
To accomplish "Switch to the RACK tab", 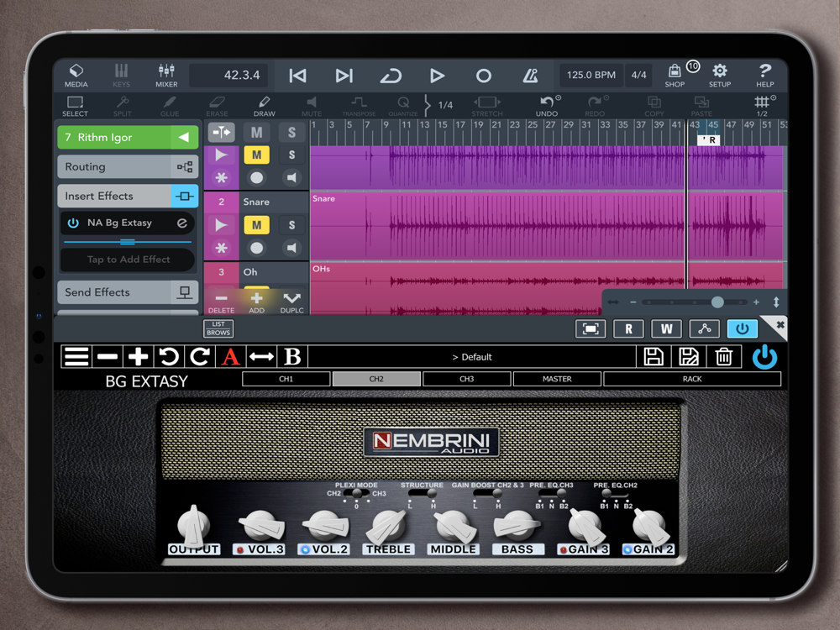I will pyautogui.click(x=692, y=379).
